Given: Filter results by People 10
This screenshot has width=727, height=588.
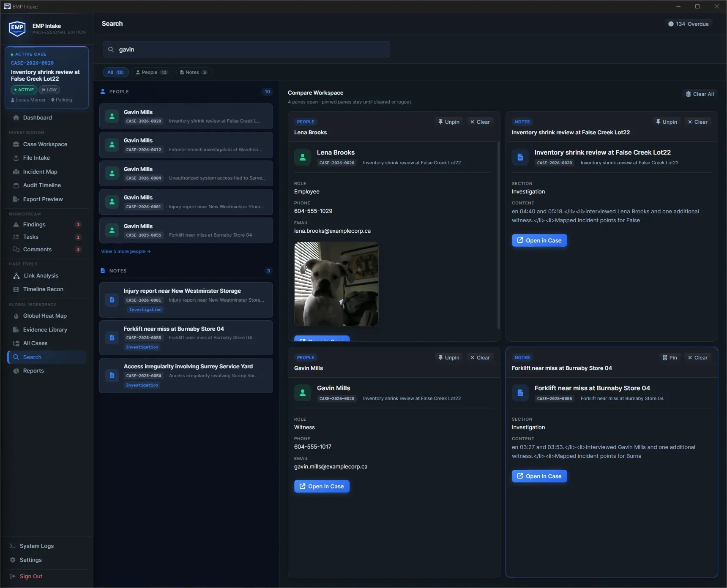Looking at the screenshot, I should 152,73.
